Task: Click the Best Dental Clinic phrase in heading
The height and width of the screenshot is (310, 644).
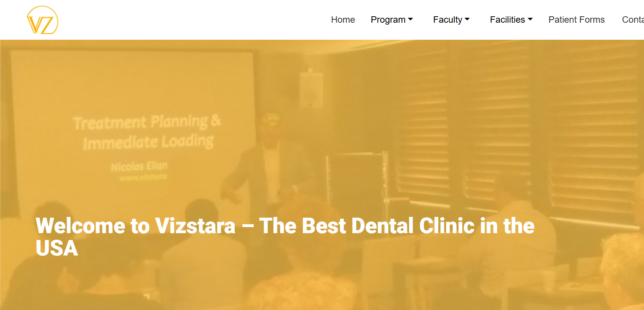Action: (388, 226)
